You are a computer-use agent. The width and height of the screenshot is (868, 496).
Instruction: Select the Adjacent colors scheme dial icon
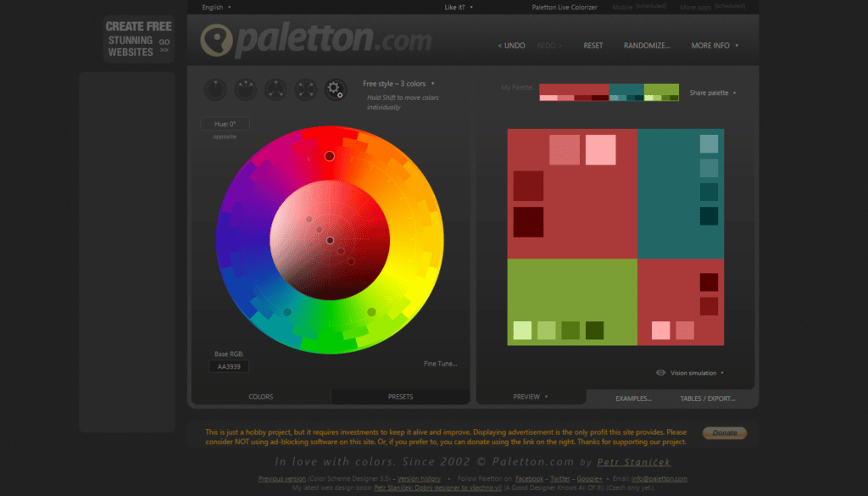pos(245,89)
